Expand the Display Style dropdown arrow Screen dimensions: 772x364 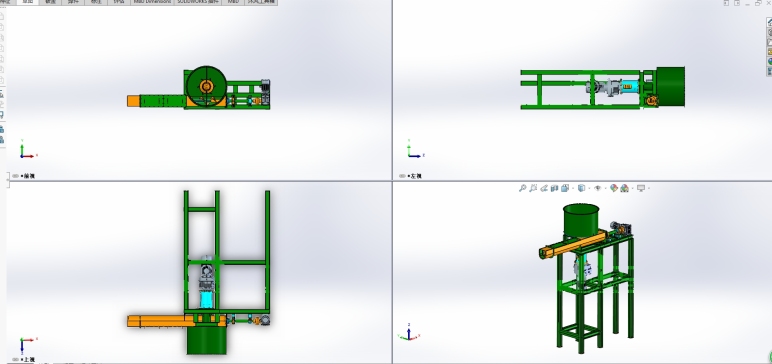(x=589, y=188)
